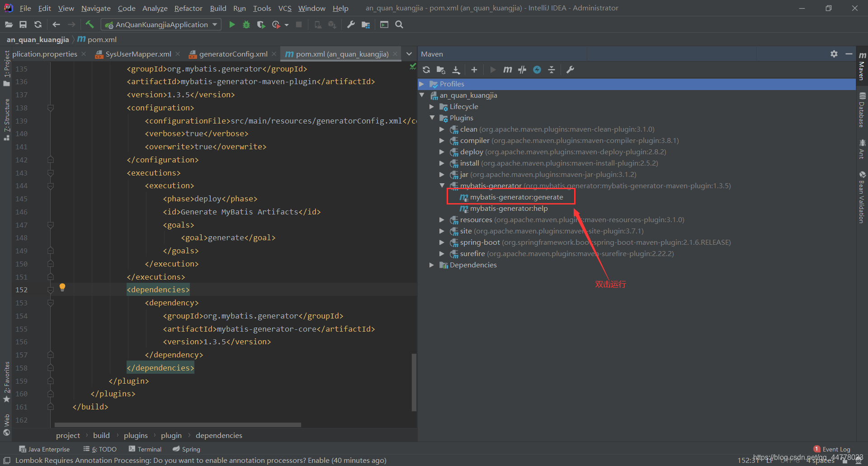Image resolution: width=868 pixels, height=466 pixels.
Task: Toggle the Project tool window stripe
Action: pos(6,68)
